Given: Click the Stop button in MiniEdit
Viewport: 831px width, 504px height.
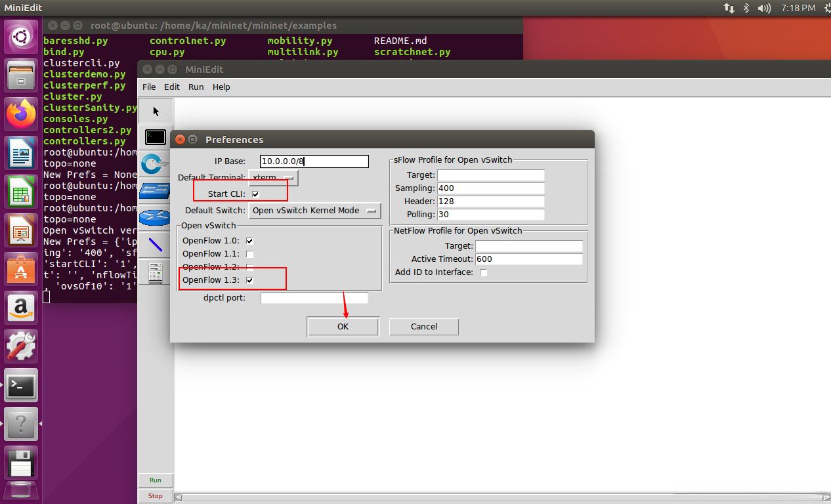Looking at the screenshot, I should coord(156,496).
